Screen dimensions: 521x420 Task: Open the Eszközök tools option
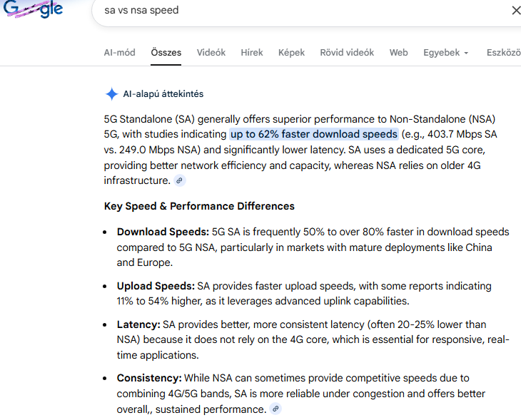(503, 53)
